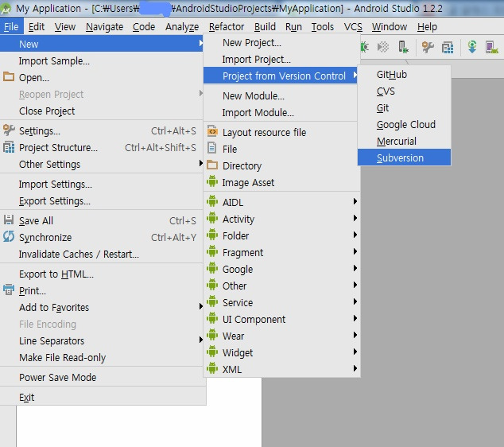Click Import Sample... in File menu
This screenshot has width=504, height=447.
pyautogui.click(x=103, y=60)
